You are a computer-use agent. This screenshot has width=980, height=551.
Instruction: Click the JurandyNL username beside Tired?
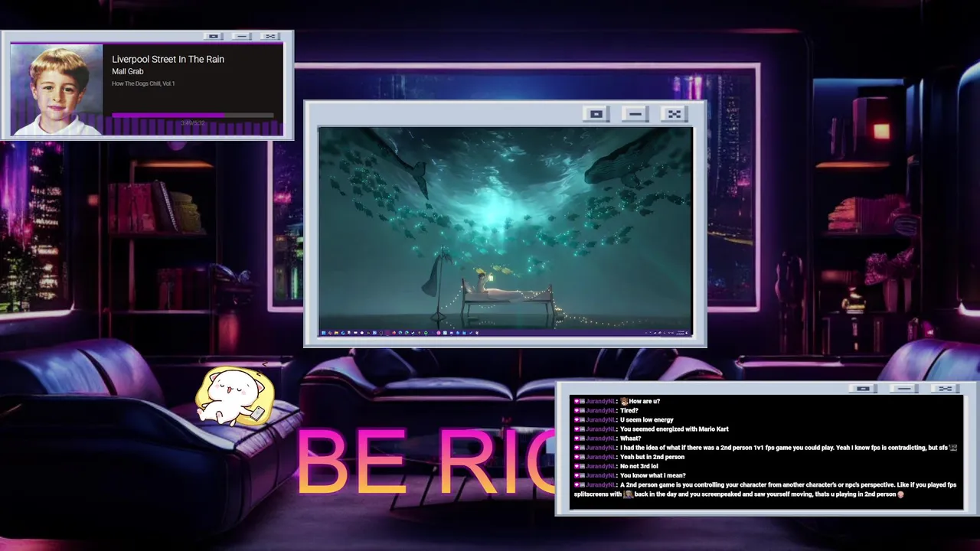[x=601, y=410]
